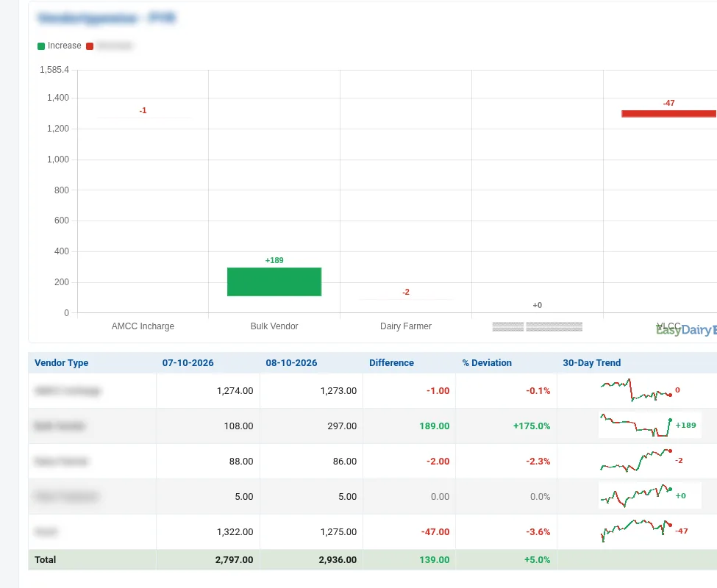717x588 pixels.
Task: Open the sparkline ending in +189
Action: pyautogui.click(x=650, y=426)
